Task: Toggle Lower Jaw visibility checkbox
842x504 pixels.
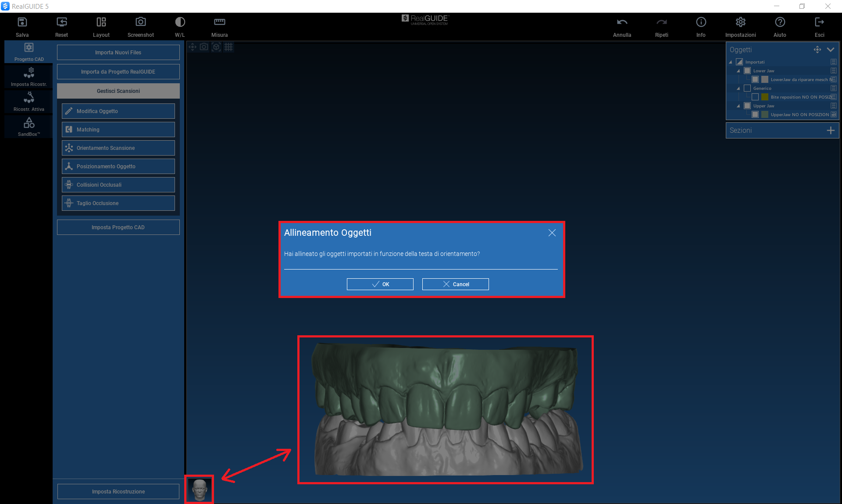Action: (x=747, y=71)
